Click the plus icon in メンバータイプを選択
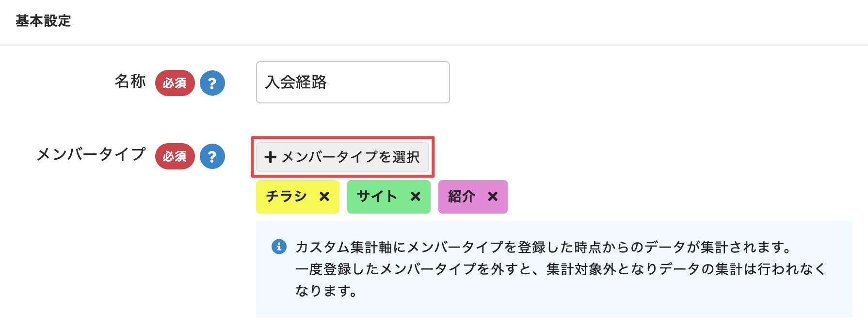The height and width of the screenshot is (332, 868). [x=271, y=157]
